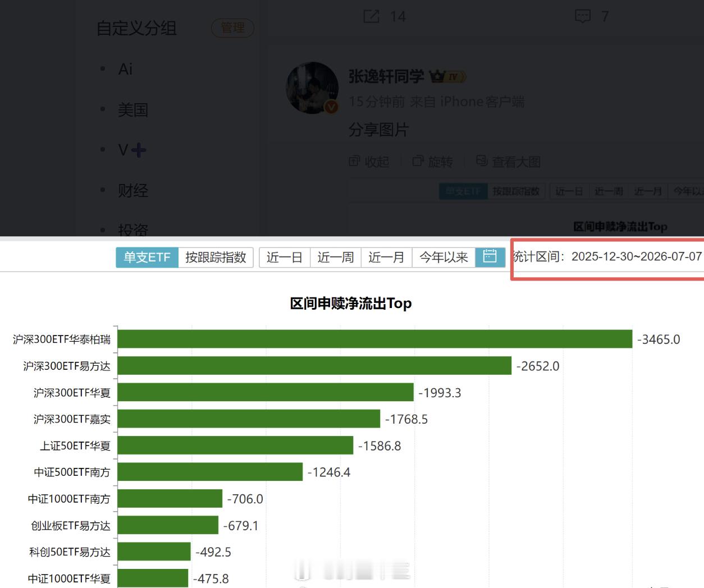Click the 查看大图 link
Screen dimensions: 704x588
point(516,162)
